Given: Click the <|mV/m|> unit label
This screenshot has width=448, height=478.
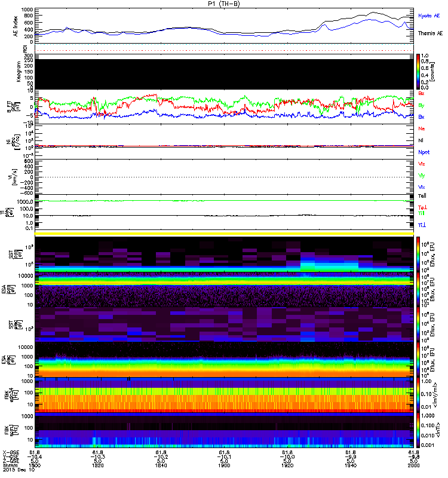Looking at the screenshot, I should click(x=436, y=395).
